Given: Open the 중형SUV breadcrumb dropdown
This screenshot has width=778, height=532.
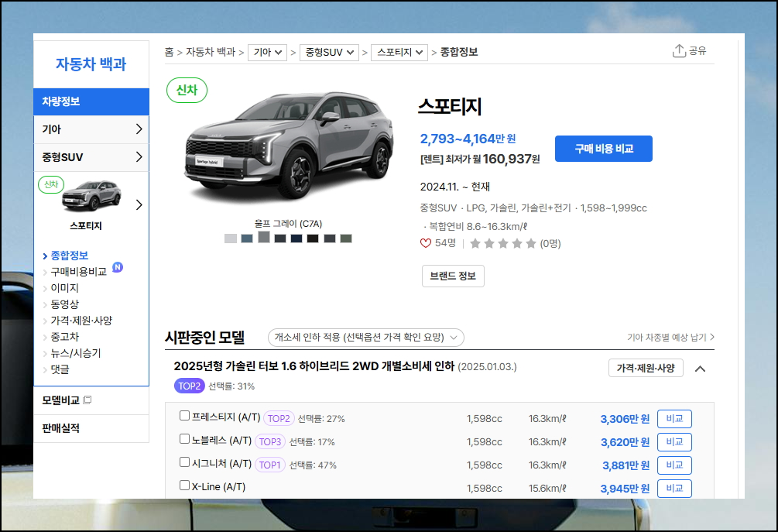Looking at the screenshot, I should pyautogui.click(x=330, y=52).
